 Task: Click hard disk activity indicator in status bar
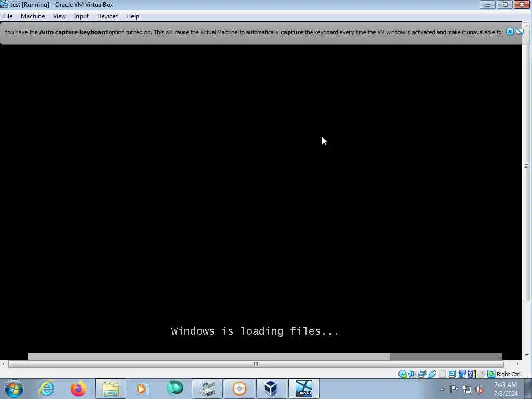pos(403,374)
